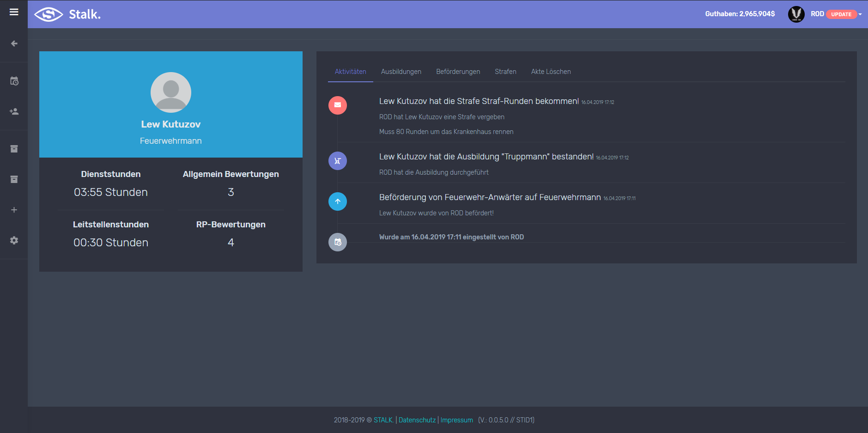Switch to the Beförderungen tab

(x=458, y=72)
